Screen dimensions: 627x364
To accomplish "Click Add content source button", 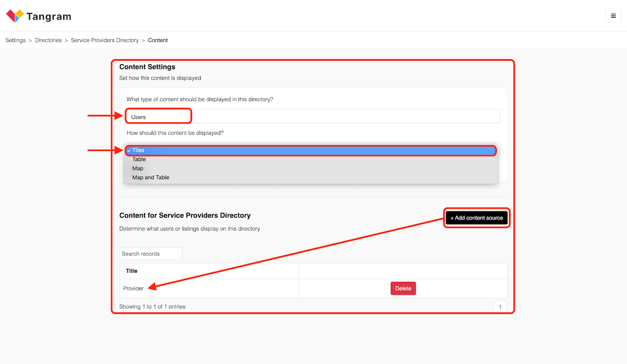I will 477,218.
